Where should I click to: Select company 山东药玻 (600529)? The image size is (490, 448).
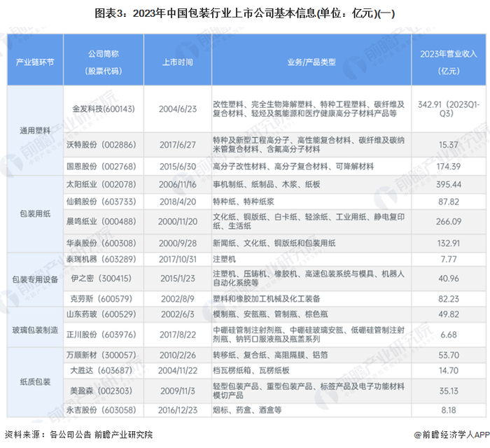coord(101,314)
